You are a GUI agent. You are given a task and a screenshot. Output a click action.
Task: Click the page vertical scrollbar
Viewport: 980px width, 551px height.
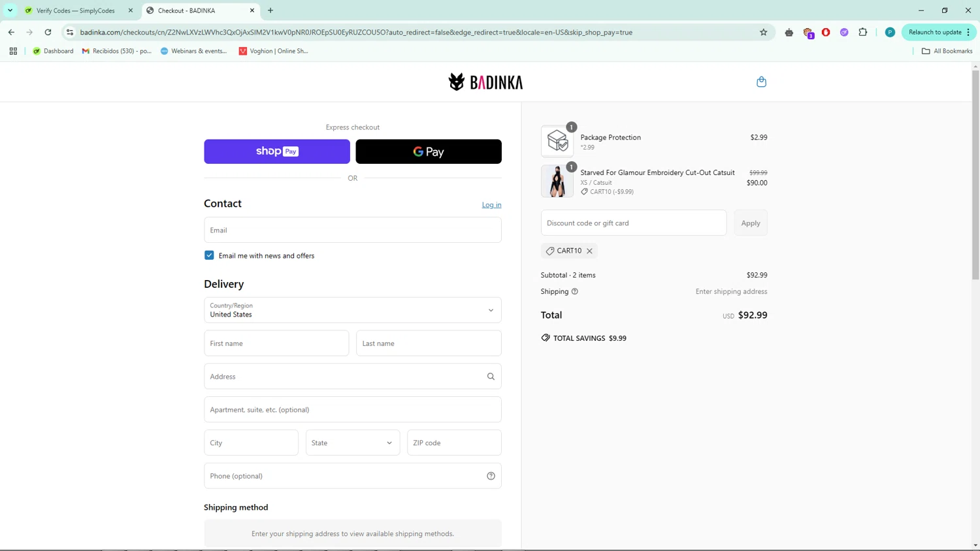pos(975,175)
